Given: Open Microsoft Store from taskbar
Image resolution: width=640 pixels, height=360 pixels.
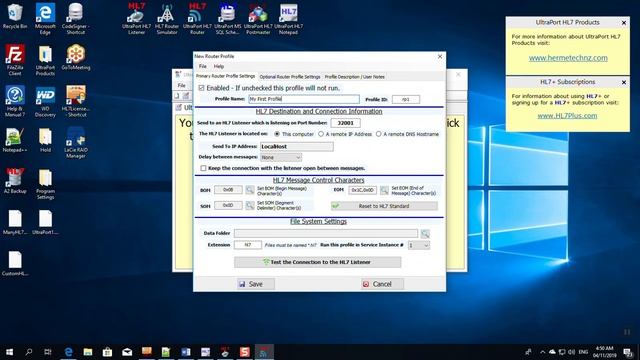Looking at the screenshot, I should [107, 352].
